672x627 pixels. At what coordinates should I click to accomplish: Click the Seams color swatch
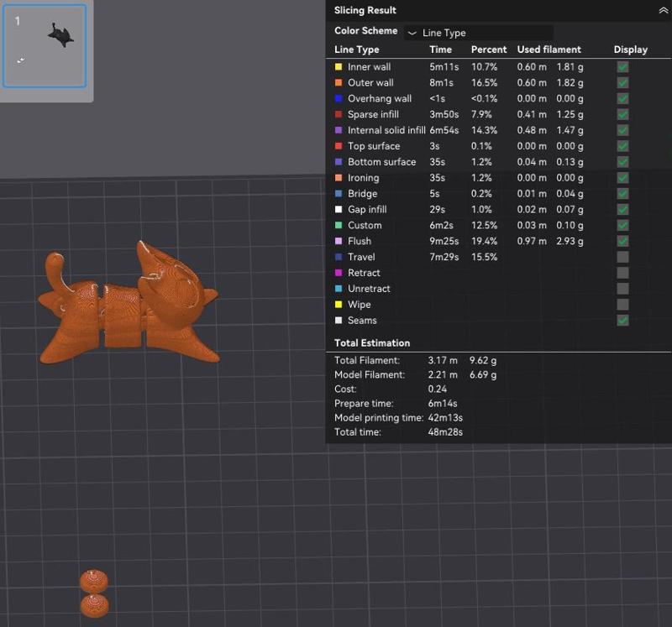click(x=339, y=321)
